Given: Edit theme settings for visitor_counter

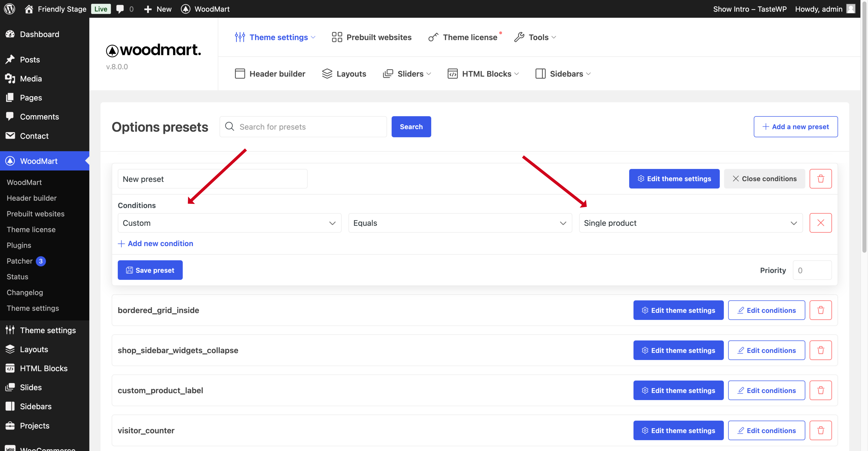Looking at the screenshot, I should tap(678, 430).
